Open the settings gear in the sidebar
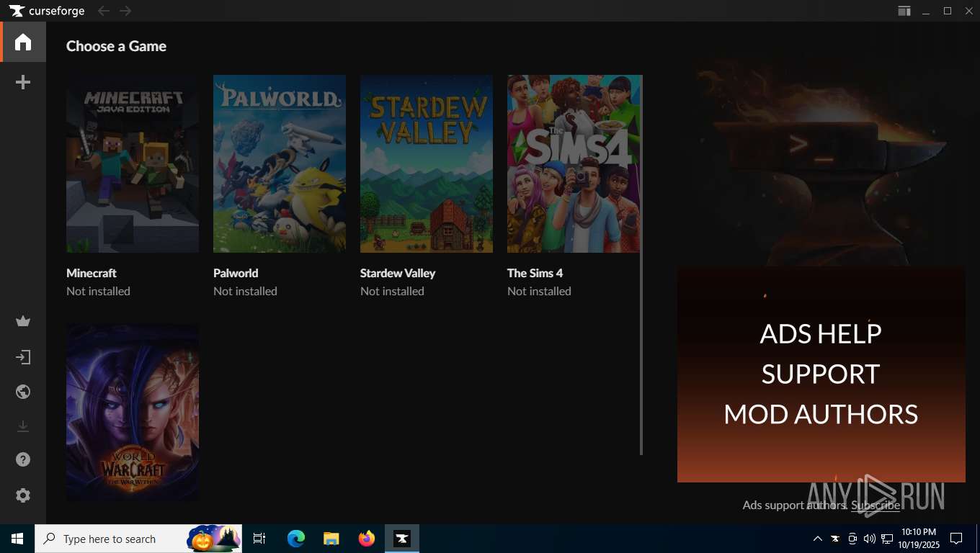This screenshot has width=980, height=553. (x=23, y=495)
